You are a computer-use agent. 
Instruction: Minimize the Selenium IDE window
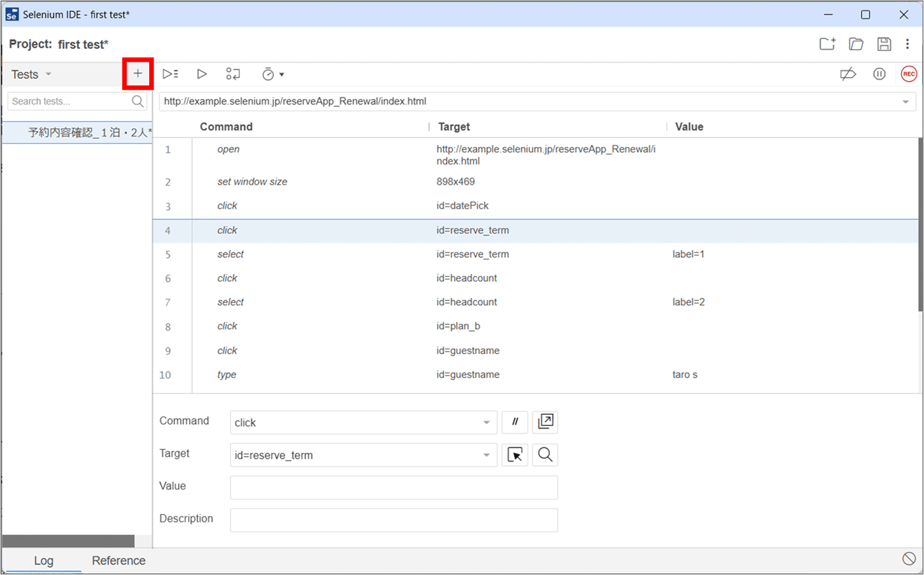[x=828, y=14]
